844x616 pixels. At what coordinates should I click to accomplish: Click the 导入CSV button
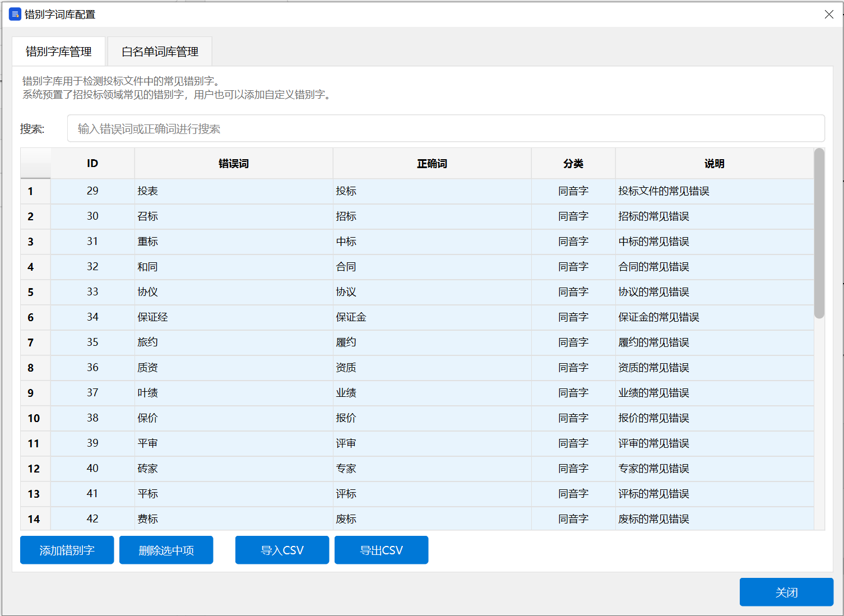(282, 550)
